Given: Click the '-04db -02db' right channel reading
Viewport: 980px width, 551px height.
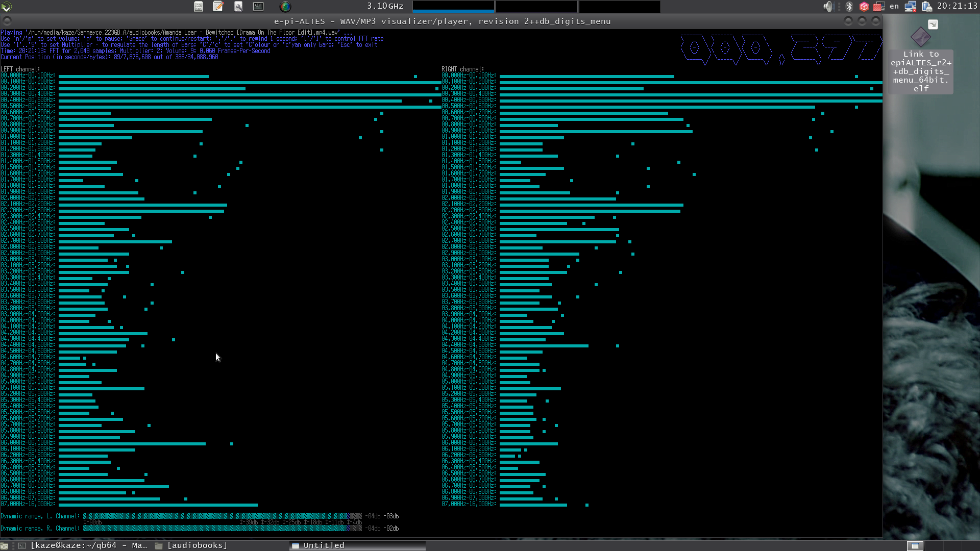Looking at the screenshot, I should (x=382, y=528).
